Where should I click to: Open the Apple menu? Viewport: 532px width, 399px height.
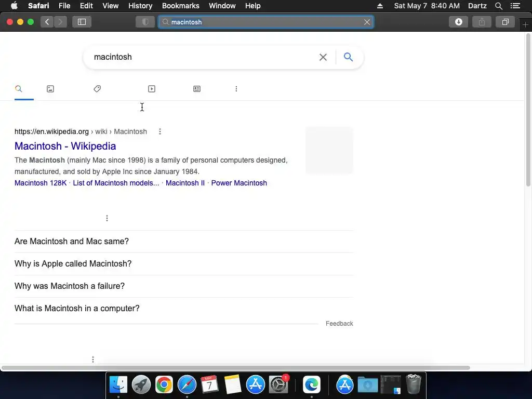[x=14, y=6]
